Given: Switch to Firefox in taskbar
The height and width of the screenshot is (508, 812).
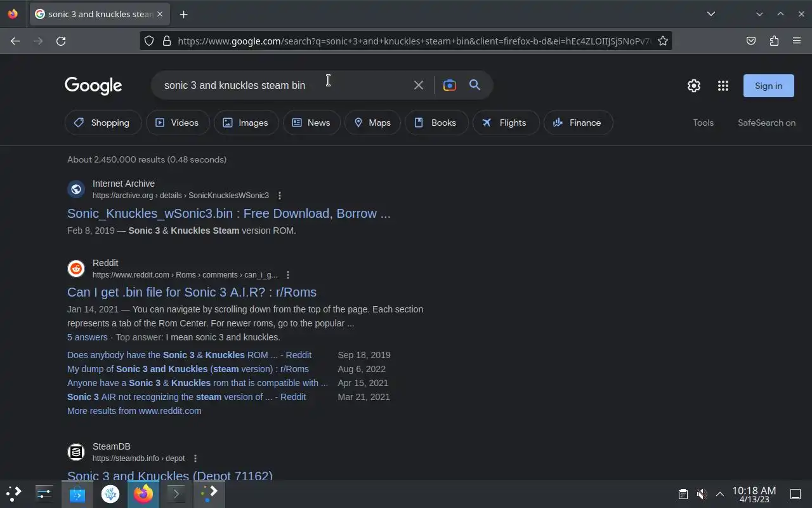Looking at the screenshot, I should point(143,493).
